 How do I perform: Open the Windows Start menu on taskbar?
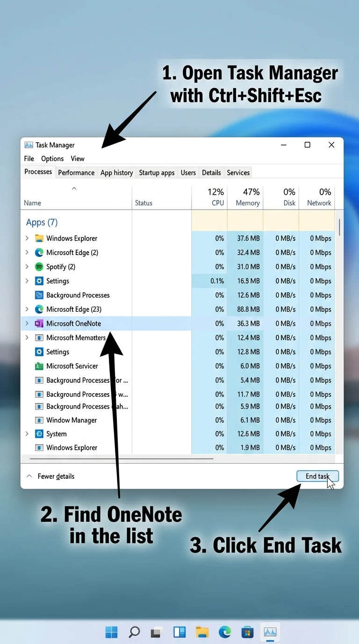[112, 632]
